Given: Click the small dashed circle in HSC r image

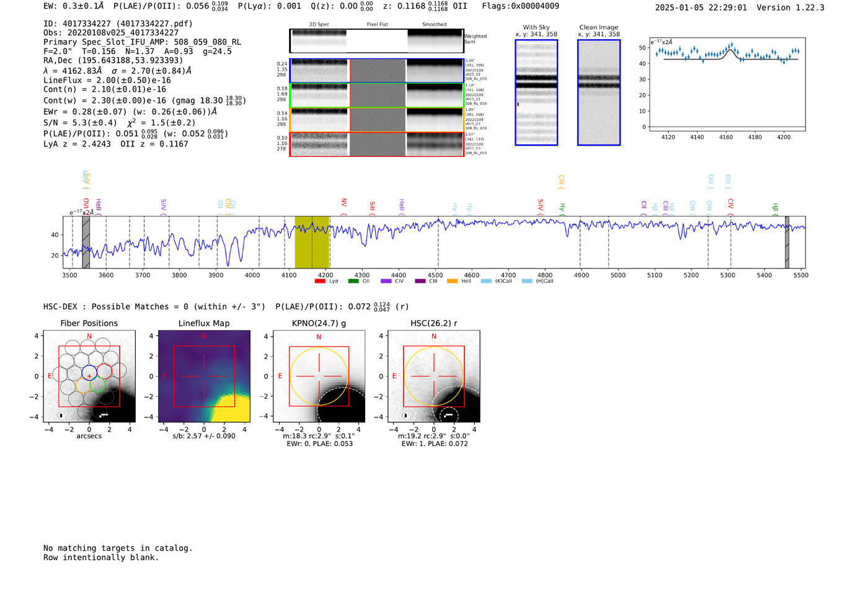Looking at the screenshot, I should point(448,415).
